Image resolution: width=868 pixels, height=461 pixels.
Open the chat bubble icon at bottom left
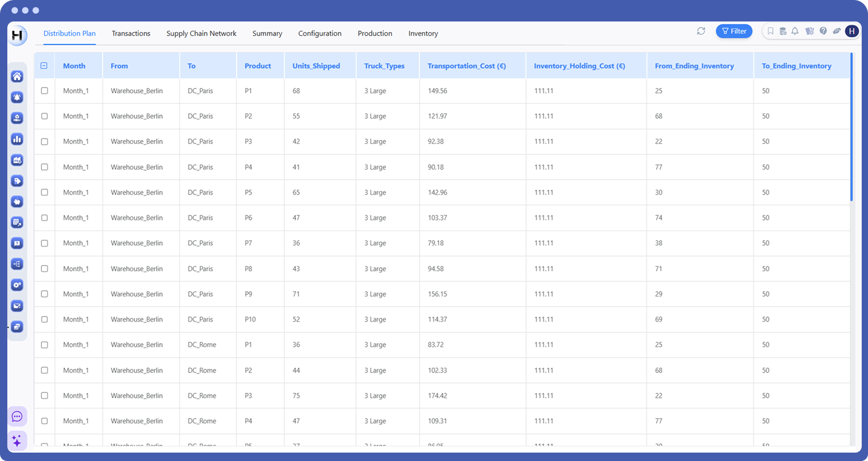coord(17,416)
